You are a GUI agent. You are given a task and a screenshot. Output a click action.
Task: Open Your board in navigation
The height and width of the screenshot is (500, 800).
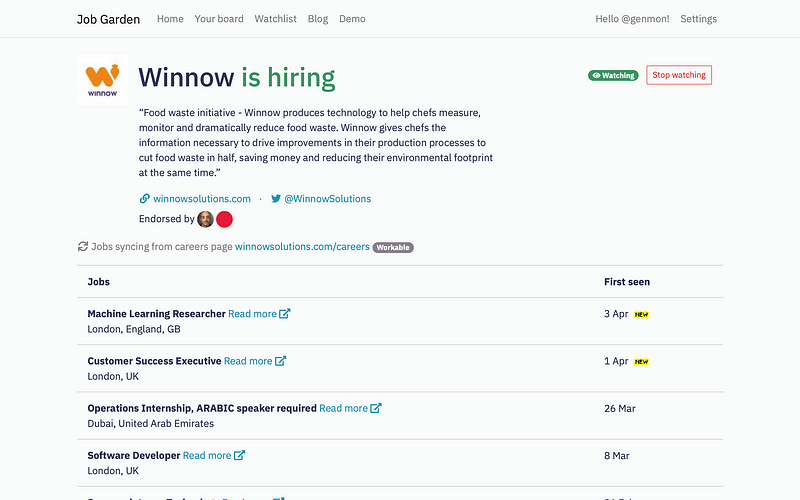(219, 19)
